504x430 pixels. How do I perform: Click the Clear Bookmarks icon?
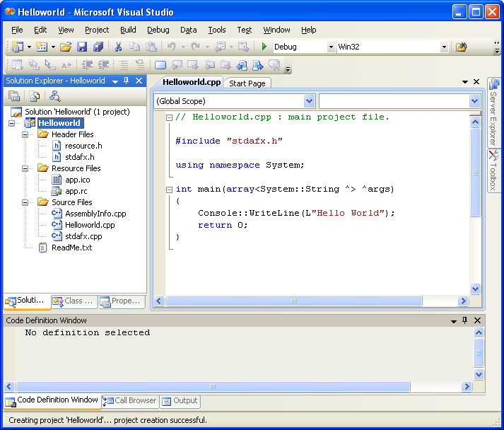(274, 65)
